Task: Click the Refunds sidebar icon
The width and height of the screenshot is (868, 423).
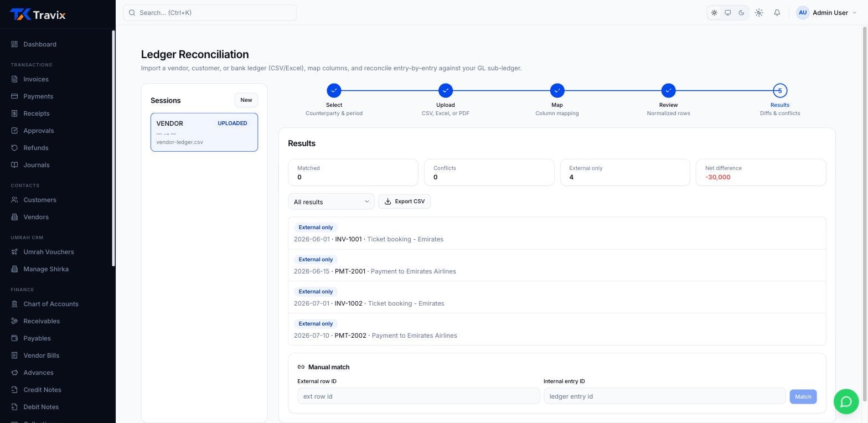Action: (x=15, y=148)
